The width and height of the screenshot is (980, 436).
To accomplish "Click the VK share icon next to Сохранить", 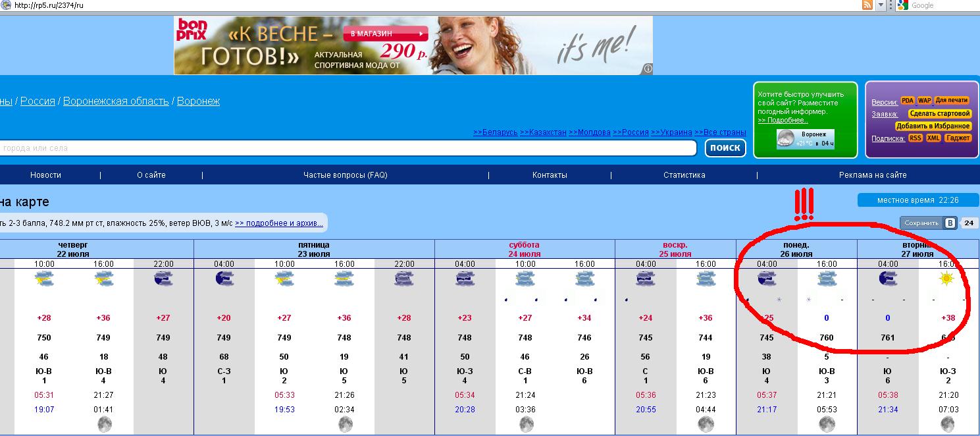I will pos(950,223).
